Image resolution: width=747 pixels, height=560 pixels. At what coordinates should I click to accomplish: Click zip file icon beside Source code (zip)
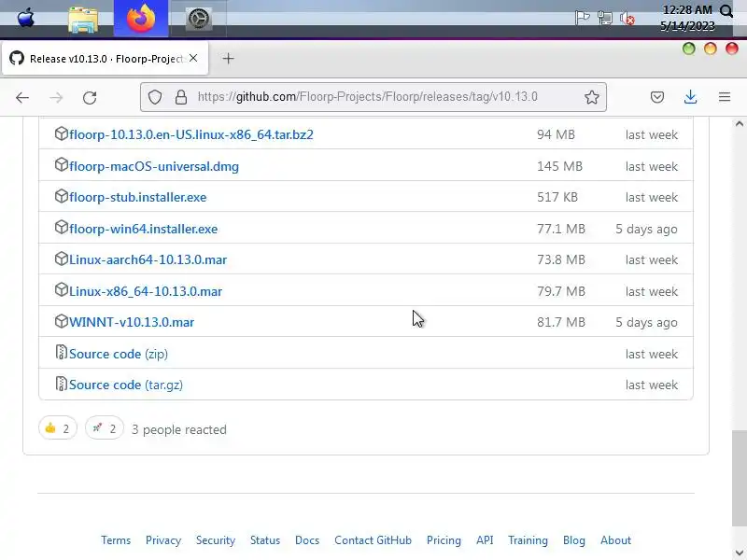click(x=61, y=352)
